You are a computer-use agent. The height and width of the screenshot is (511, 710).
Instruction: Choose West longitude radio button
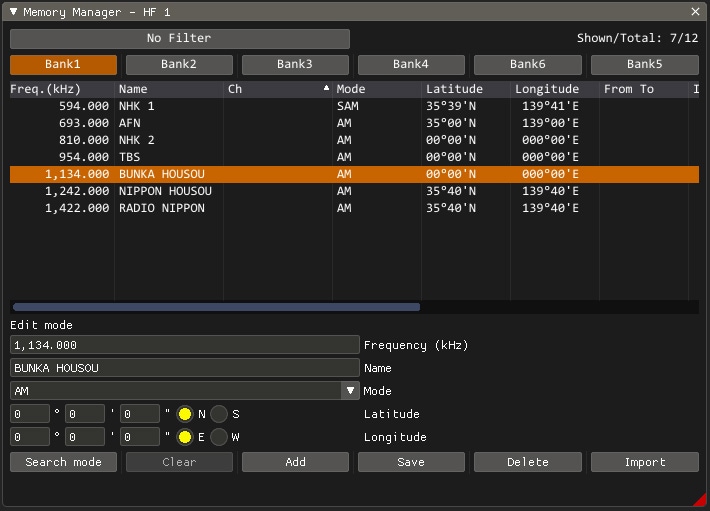pyautogui.click(x=219, y=437)
